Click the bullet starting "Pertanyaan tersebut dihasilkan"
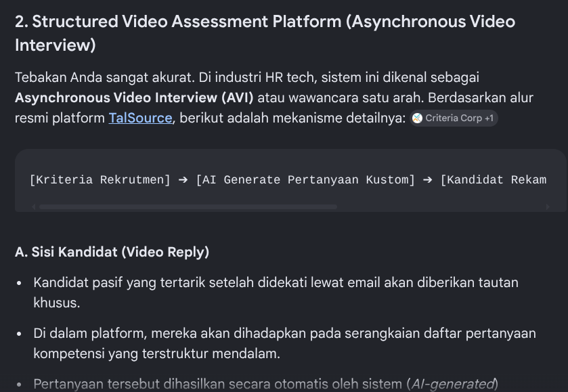Screen dimensions: 568x392 [x=265, y=384]
